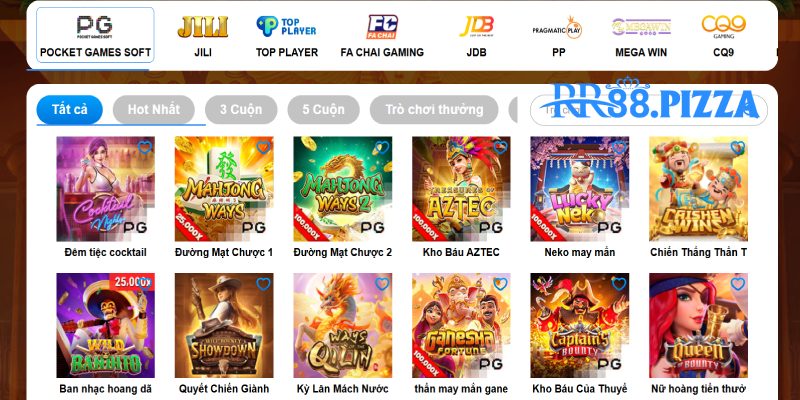
Task: Select the Pocket Games Soft logo
Action: 95,27
